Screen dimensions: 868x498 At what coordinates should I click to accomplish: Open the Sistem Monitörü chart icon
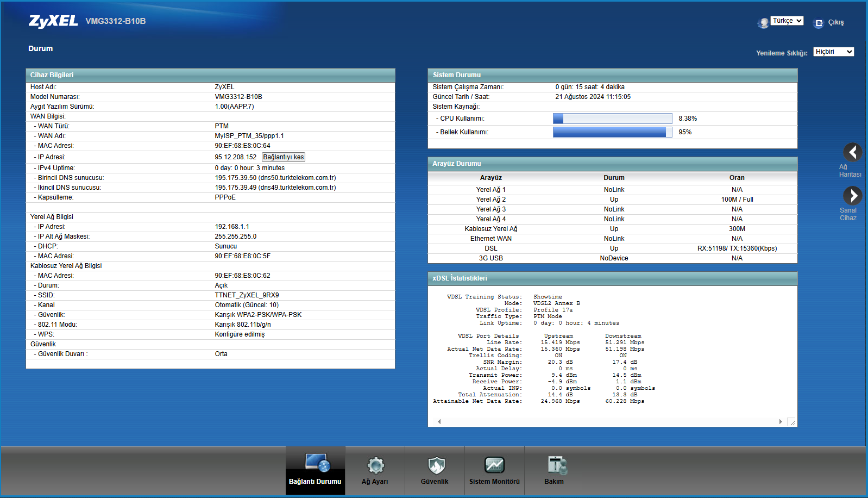click(494, 465)
